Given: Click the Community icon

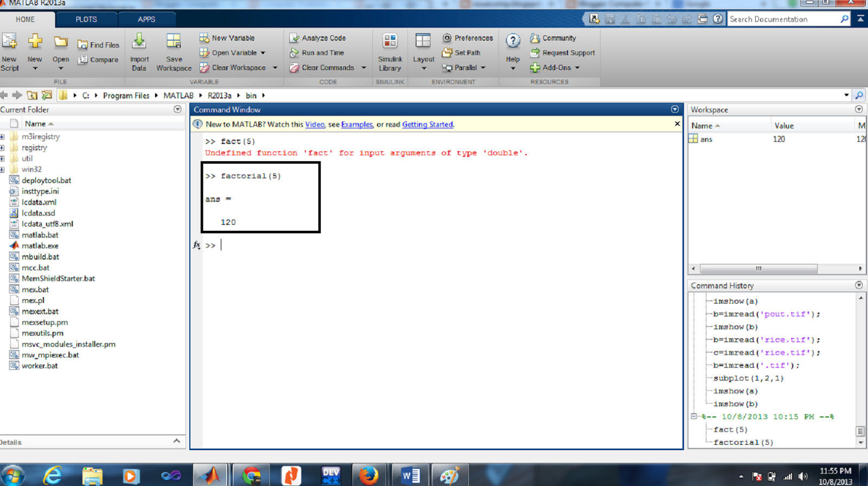Looking at the screenshot, I should [535, 38].
